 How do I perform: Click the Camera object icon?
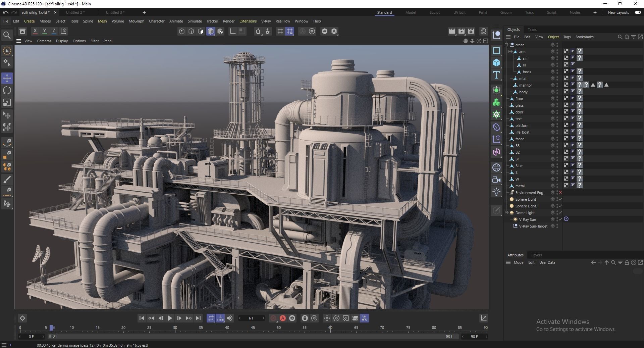[496, 180]
